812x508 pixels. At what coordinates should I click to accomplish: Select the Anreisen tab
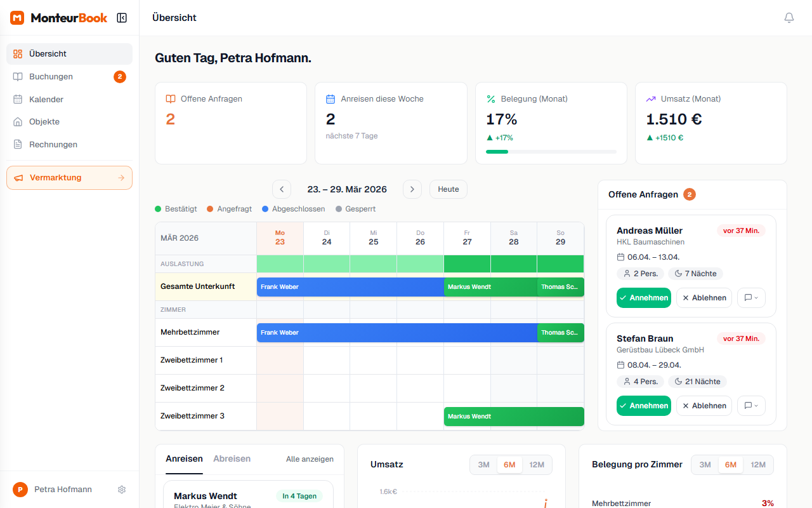pos(184,459)
